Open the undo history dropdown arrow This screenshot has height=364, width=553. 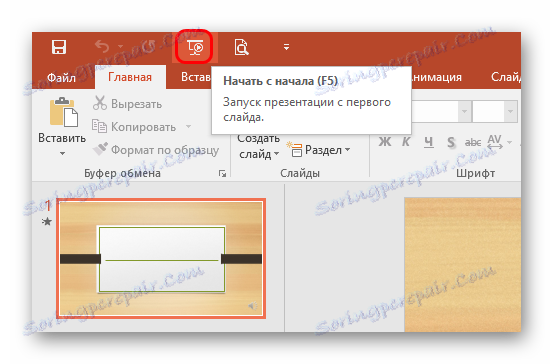[121, 46]
